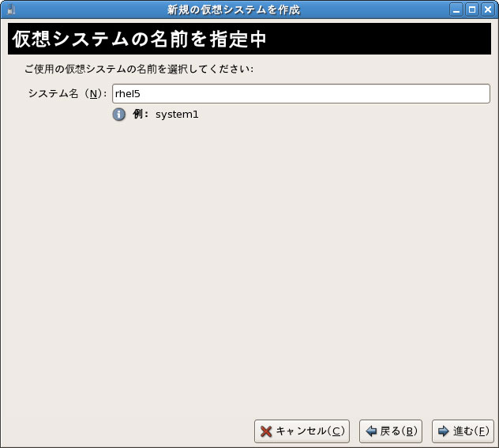This screenshot has width=499, height=448.
Task: Click the bold 例: label
Action: point(141,115)
